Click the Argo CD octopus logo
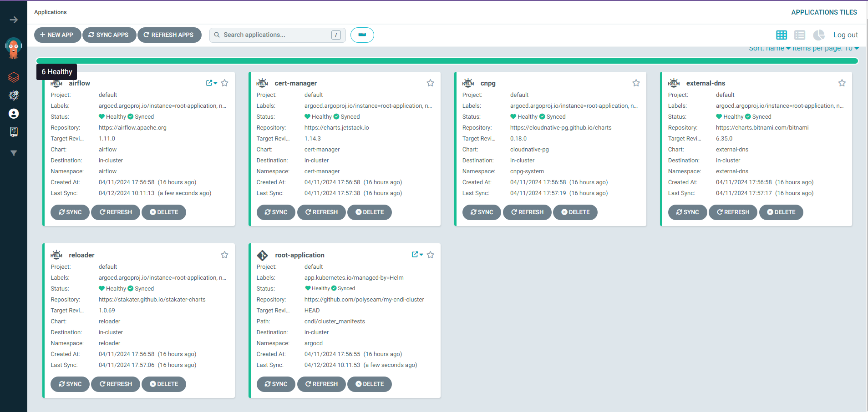The height and width of the screenshot is (412, 868). (x=14, y=48)
